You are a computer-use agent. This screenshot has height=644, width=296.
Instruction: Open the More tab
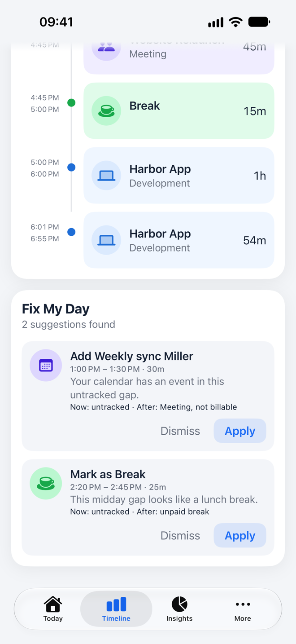pyautogui.click(x=243, y=609)
